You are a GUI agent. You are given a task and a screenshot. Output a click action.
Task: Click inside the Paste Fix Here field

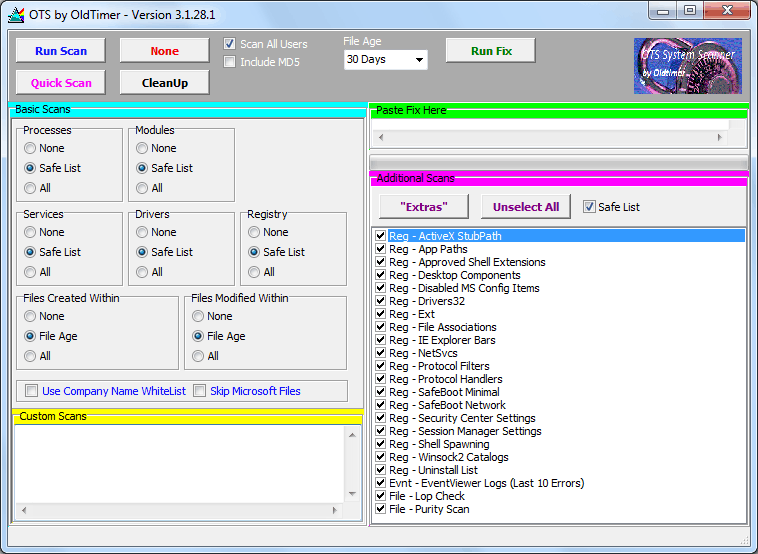point(551,125)
